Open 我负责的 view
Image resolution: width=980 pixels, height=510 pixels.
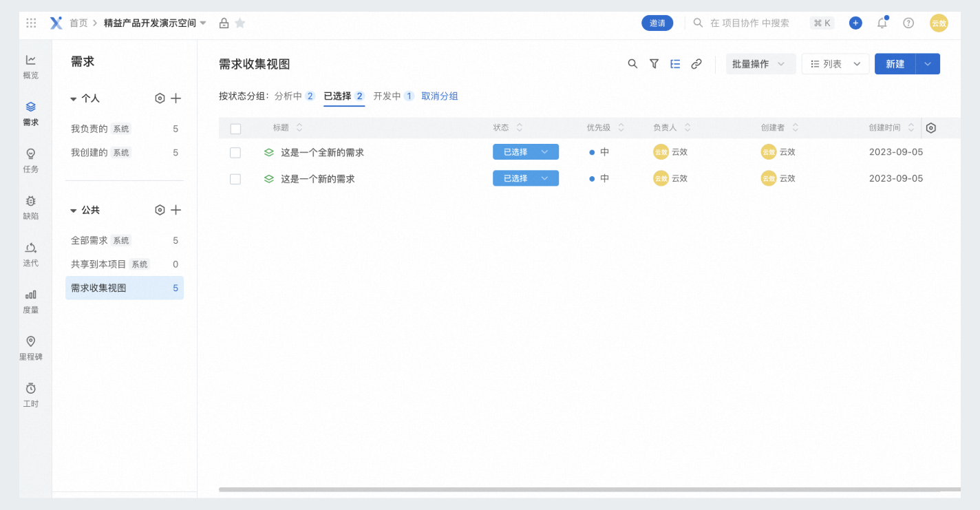point(125,129)
